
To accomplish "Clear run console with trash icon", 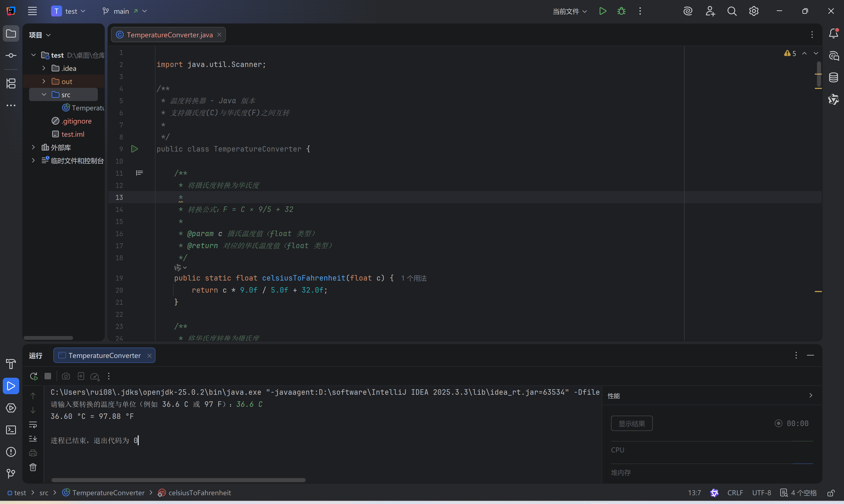I will [x=33, y=468].
